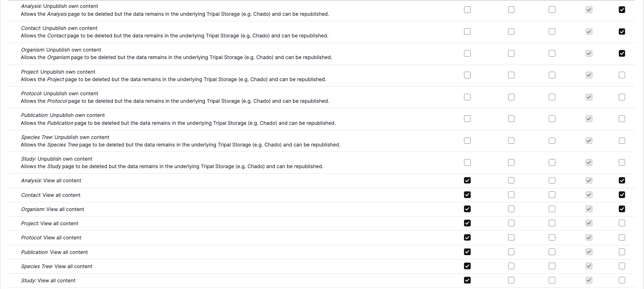
Task: Tick second-column checkbox for Contact: Unpublish own content
Action: point(511,31)
